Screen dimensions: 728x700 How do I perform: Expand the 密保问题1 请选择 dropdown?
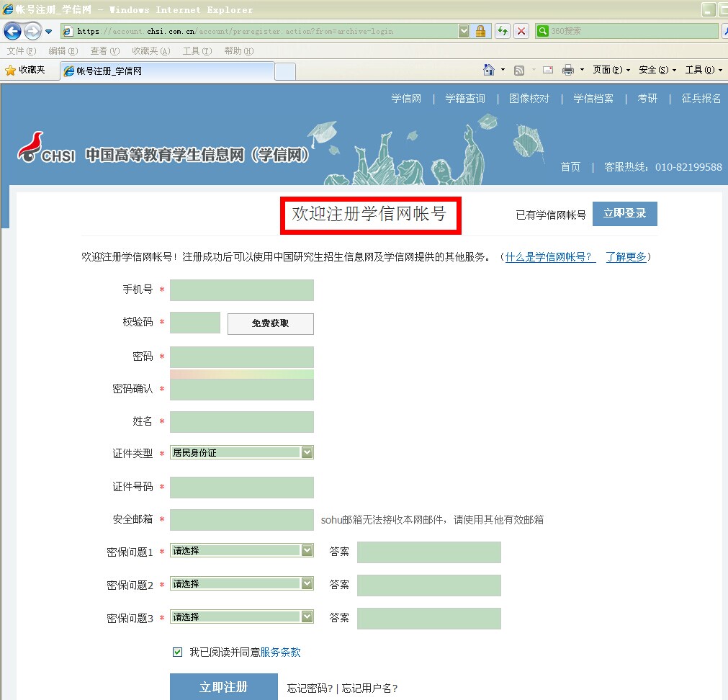tap(242, 550)
